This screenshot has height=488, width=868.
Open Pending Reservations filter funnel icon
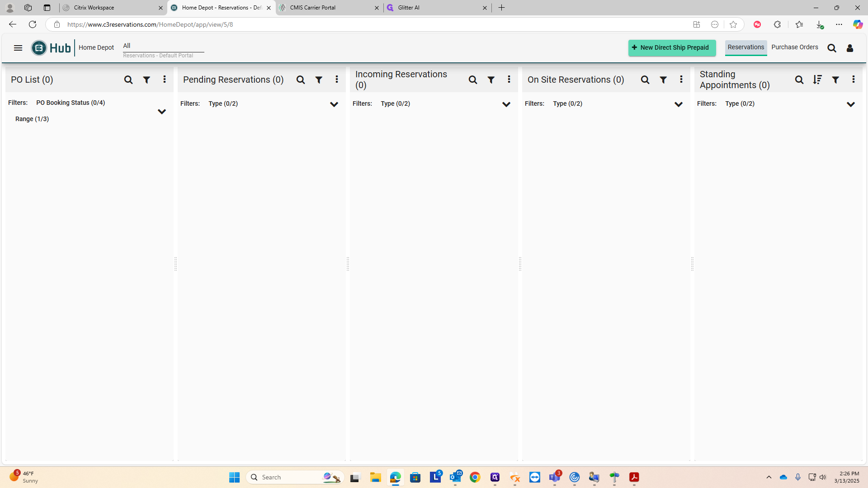pyautogui.click(x=319, y=80)
